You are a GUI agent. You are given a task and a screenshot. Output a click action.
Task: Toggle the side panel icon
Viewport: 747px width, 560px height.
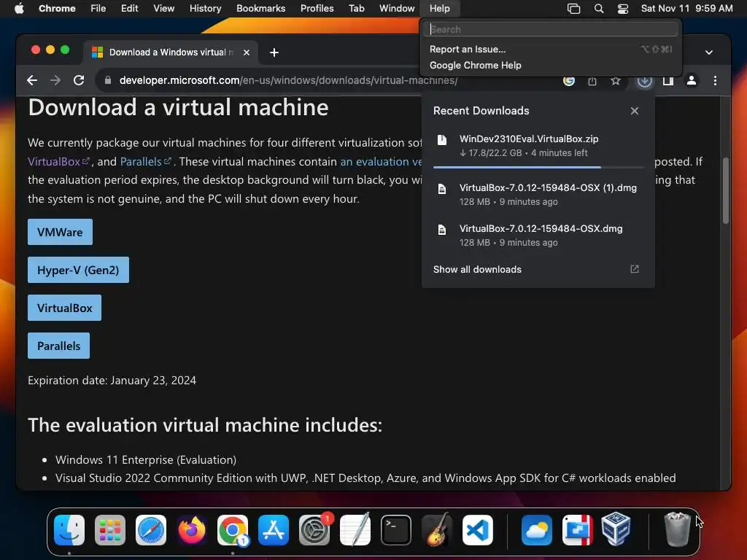pyautogui.click(x=668, y=80)
